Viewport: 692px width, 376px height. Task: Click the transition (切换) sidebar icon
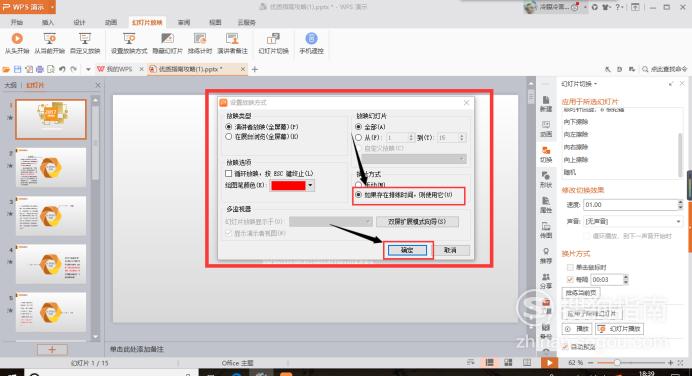546,154
